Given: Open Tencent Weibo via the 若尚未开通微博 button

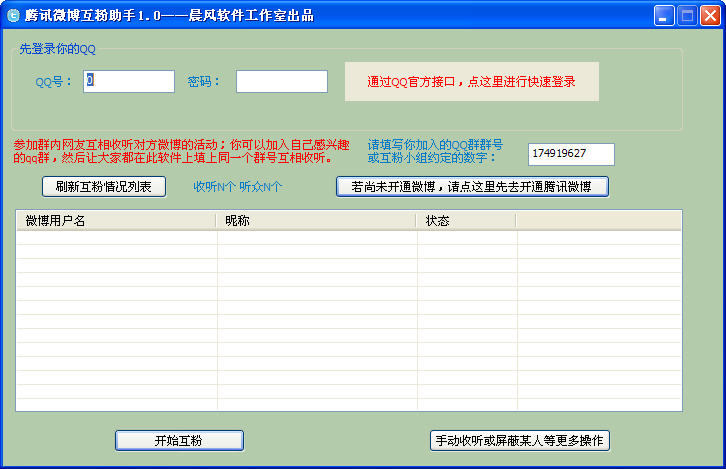Looking at the screenshot, I should [472, 186].
